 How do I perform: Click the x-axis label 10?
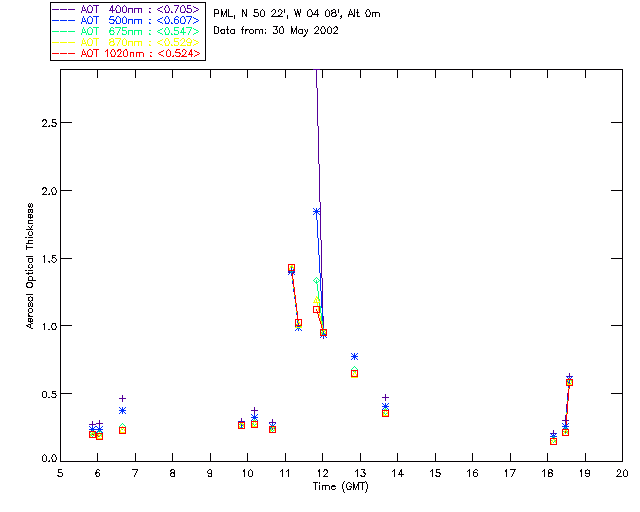pos(247,473)
